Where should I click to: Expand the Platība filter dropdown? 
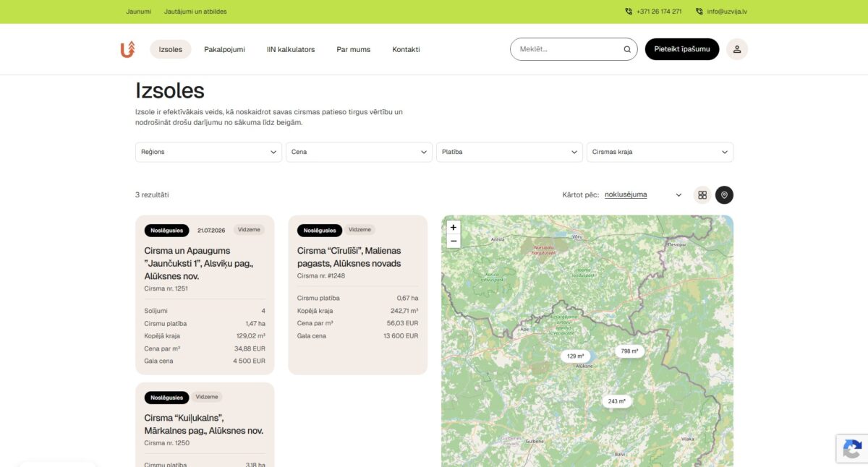[509, 152]
